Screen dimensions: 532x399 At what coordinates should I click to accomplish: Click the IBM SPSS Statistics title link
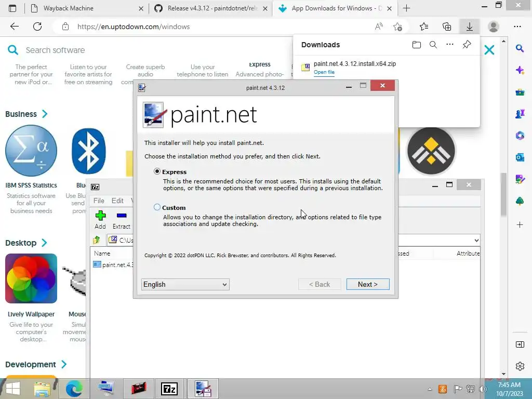(31, 185)
